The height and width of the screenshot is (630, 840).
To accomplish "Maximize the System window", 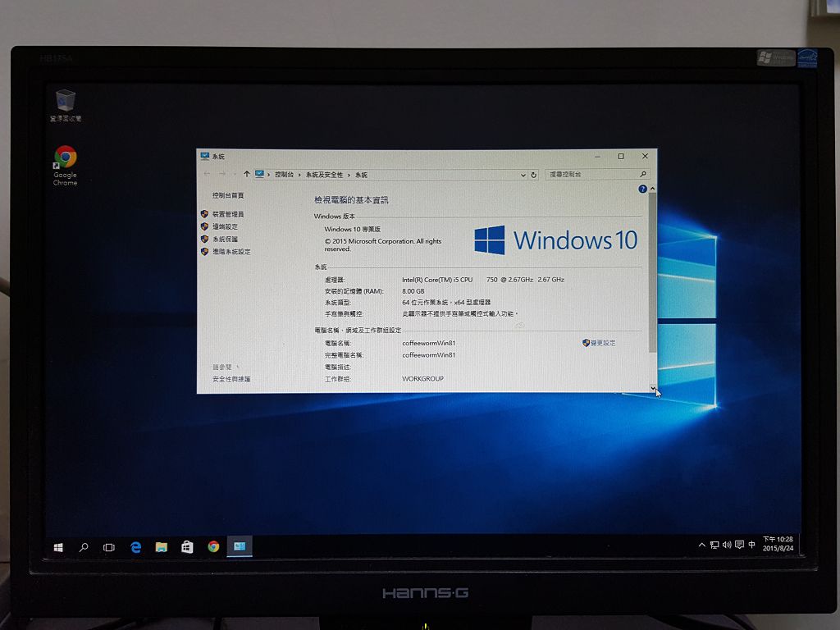I will point(621,156).
